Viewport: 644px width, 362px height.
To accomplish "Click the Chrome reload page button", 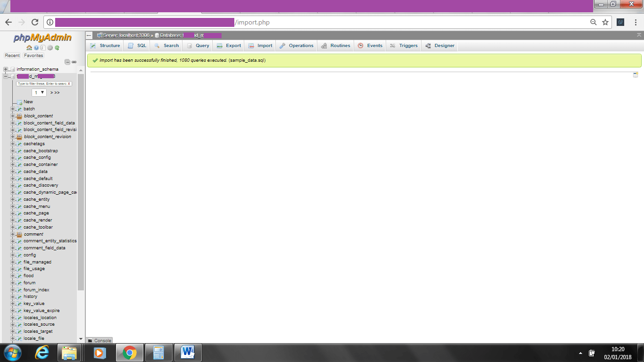I will click(x=34, y=22).
